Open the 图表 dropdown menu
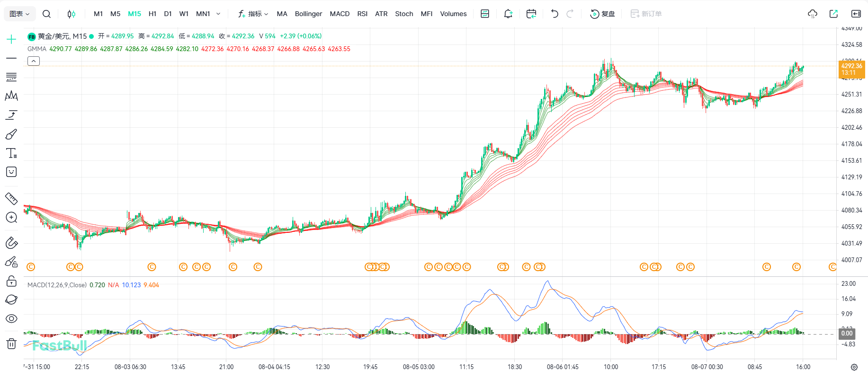 19,14
